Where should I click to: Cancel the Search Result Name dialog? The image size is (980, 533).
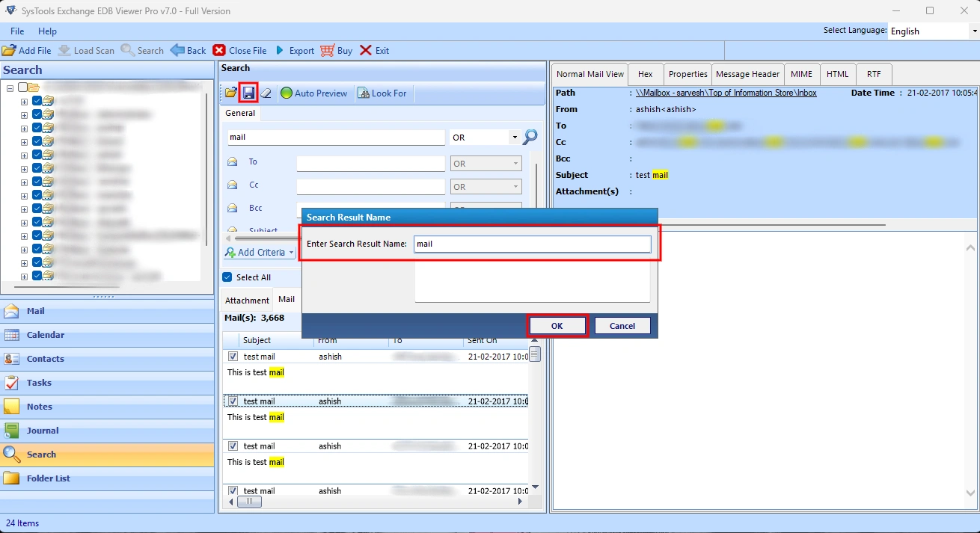click(622, 326)
